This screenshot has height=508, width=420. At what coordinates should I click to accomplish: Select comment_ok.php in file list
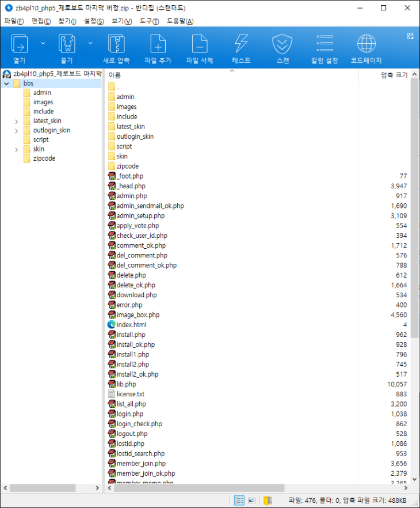coord(141,245)
